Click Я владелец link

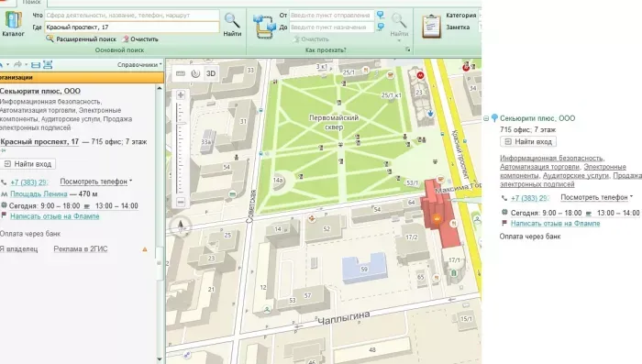tap(19, 249)
